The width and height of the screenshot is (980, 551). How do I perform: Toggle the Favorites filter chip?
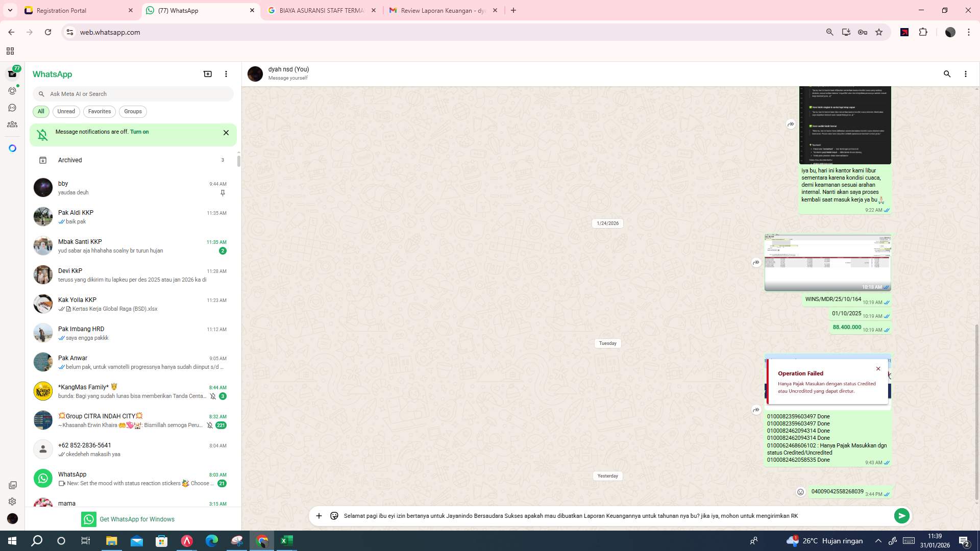(x=99, y=111)
